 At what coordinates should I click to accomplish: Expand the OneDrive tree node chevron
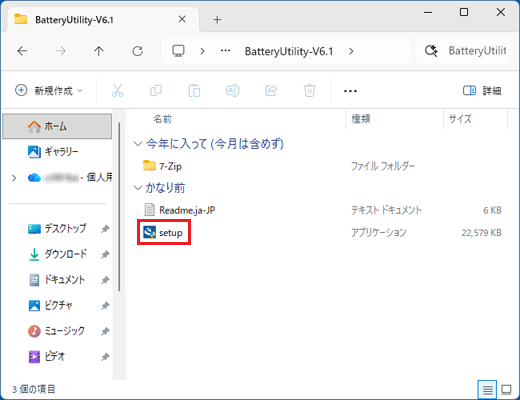point(14,178)
